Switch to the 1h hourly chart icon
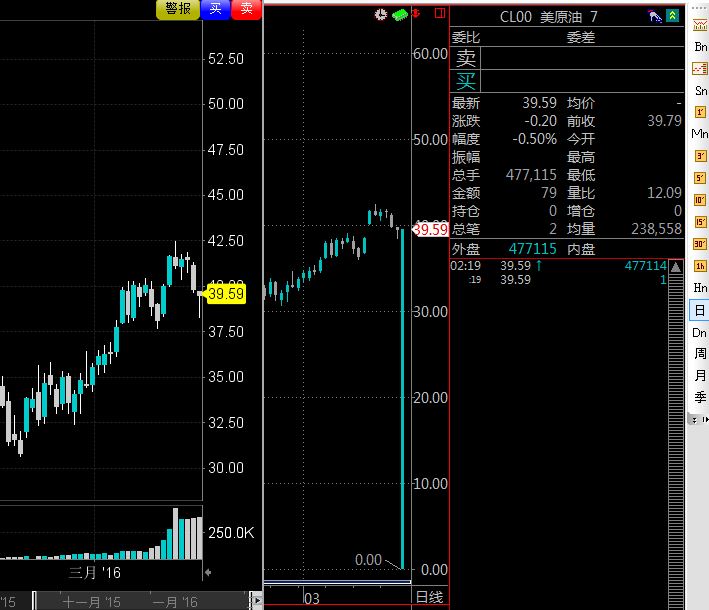This screenshot has height=610, width=709. 700,265
